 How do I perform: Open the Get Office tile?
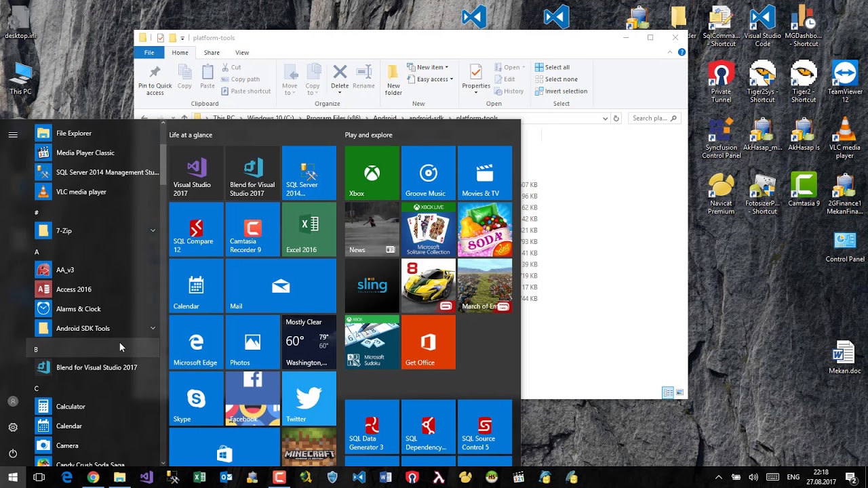428,342
